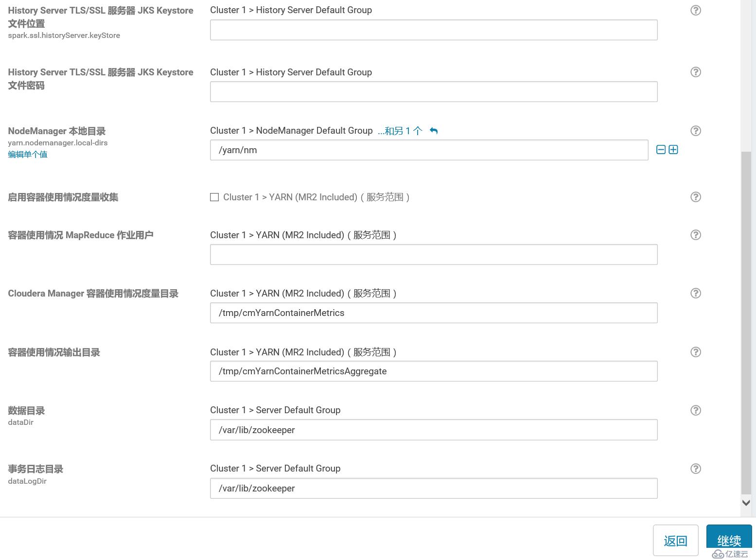This screenshot has height=560, width=756.
Task: Click the 启用容器使用情况度量收集 label
Action: point(63,197)
